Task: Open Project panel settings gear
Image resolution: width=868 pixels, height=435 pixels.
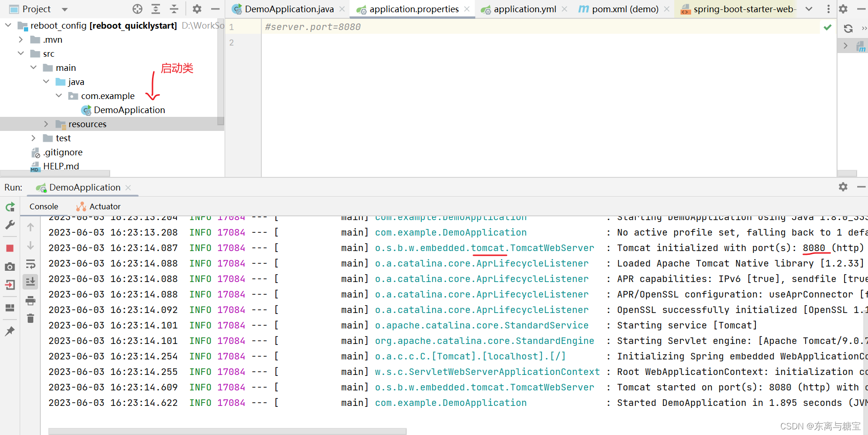Action: tap(197, 9)
